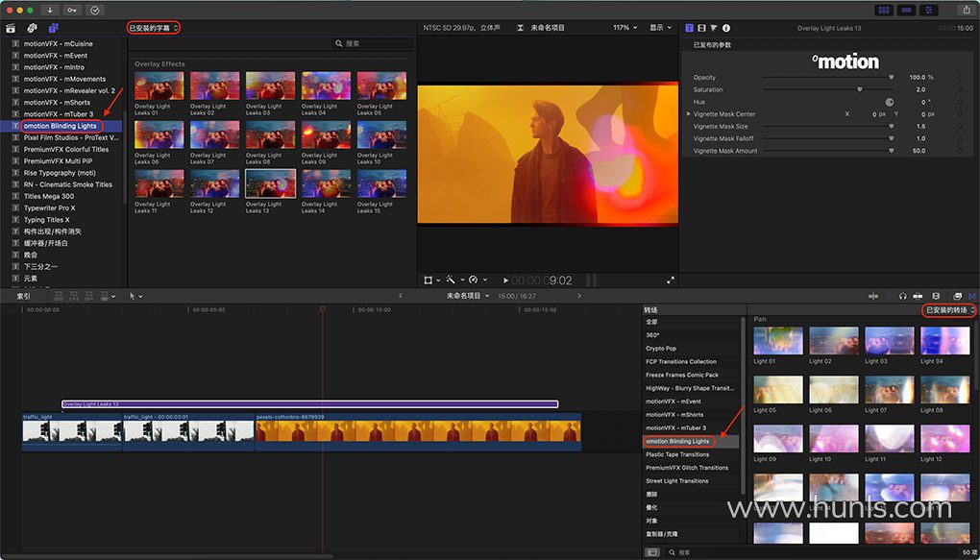Click the 索引 index button
Image resolution: width=980 pixels, height=560 pixels.
click(23, 296)
